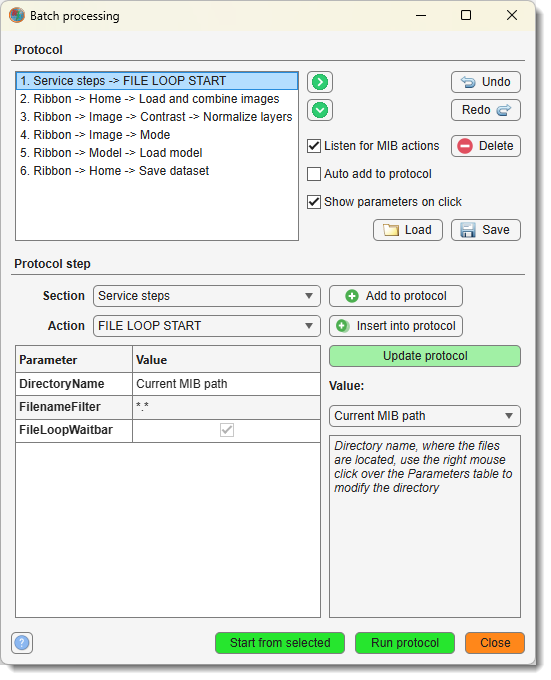Click the orange Close button
The height and width of the screenshot is (680, 551).
pyautogui.click(x=495, y=643)
